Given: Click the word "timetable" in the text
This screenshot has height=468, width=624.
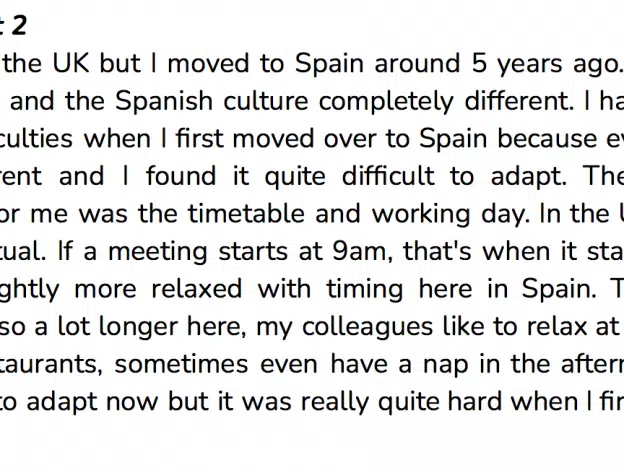Looking at the screenshot, I should [x=246, y=213].
